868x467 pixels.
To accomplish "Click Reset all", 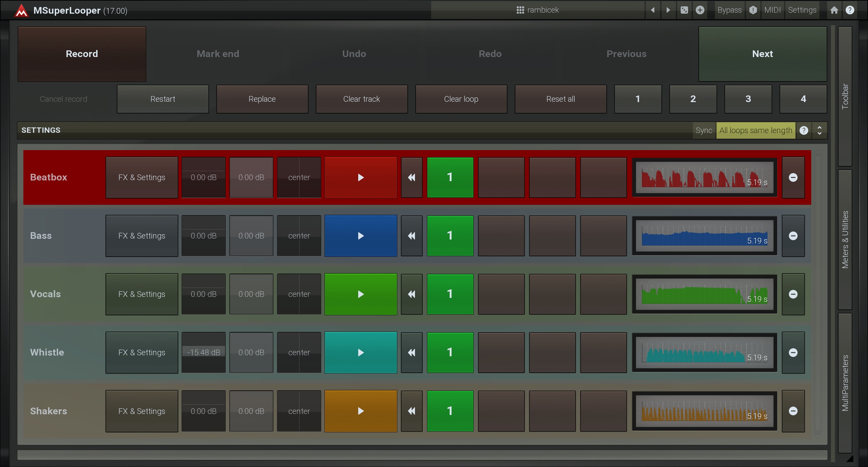I will (560, 99).
